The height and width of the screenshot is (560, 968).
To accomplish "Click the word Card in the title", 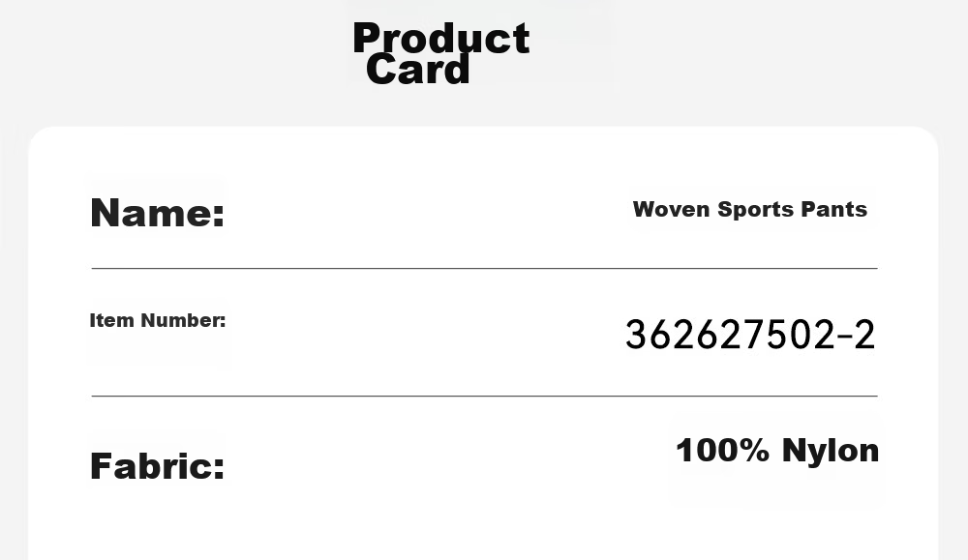I will pos(418,69).
